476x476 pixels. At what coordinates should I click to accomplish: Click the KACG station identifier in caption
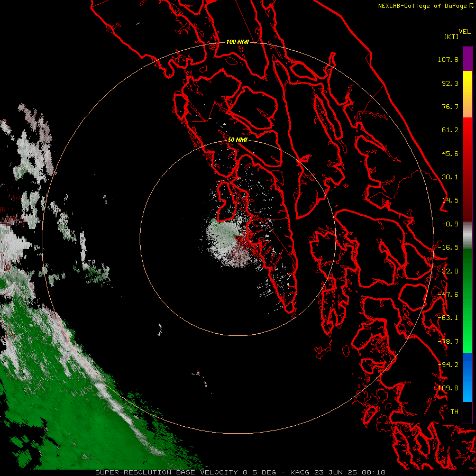click(300, 472)
